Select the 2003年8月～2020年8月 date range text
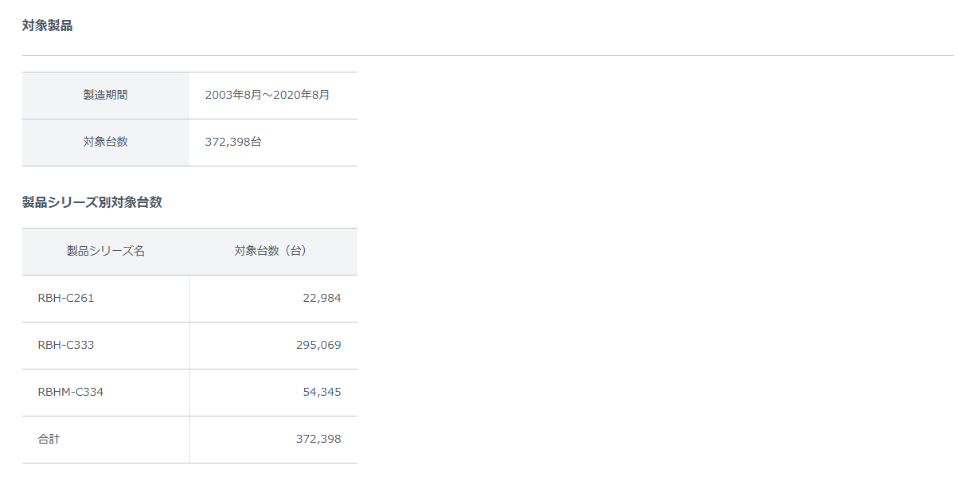The width and height of the screenshot is (980, 485). tap(267, 95)
